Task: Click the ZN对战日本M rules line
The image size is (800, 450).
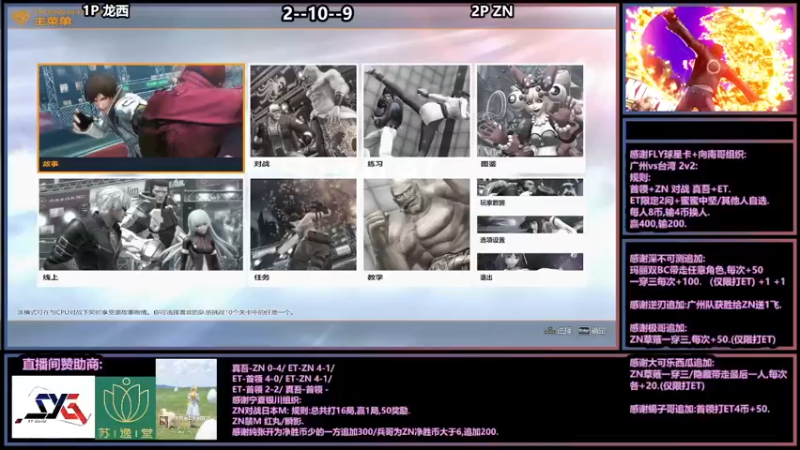Action: (x=321, y=410)
